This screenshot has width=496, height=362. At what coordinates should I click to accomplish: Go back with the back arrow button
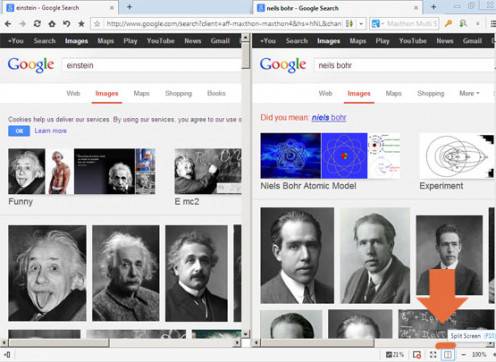point(8,24)
